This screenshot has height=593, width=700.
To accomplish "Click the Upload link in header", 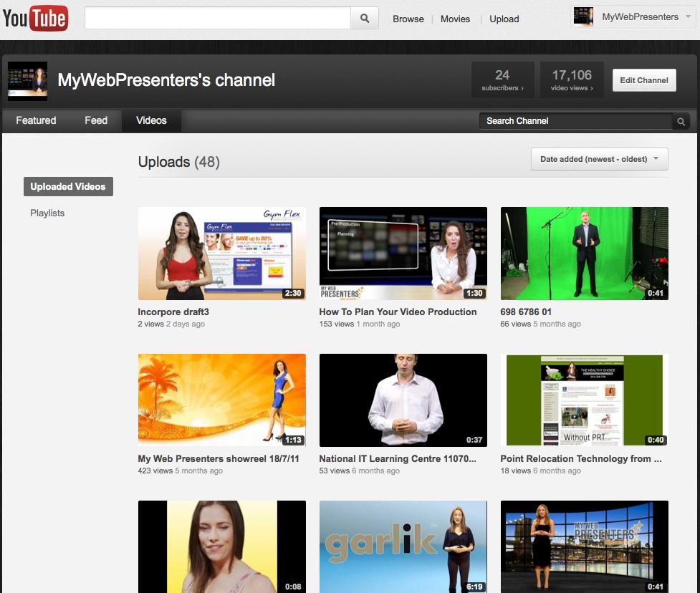I will (x=504, y=19).
